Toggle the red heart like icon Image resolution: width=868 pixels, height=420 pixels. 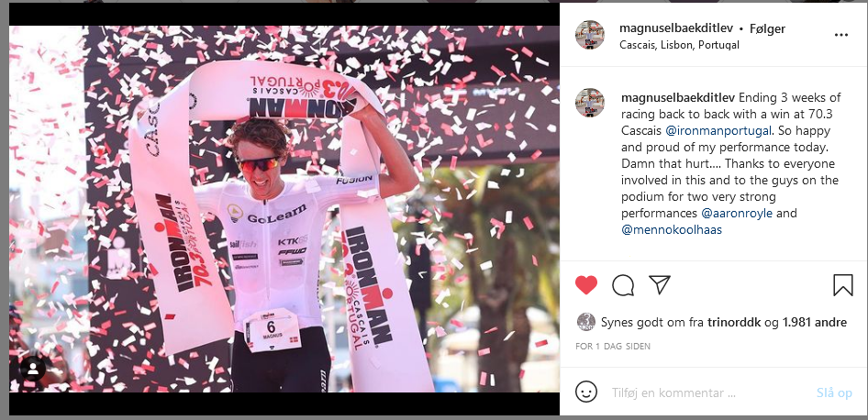[x=586, y=285]
